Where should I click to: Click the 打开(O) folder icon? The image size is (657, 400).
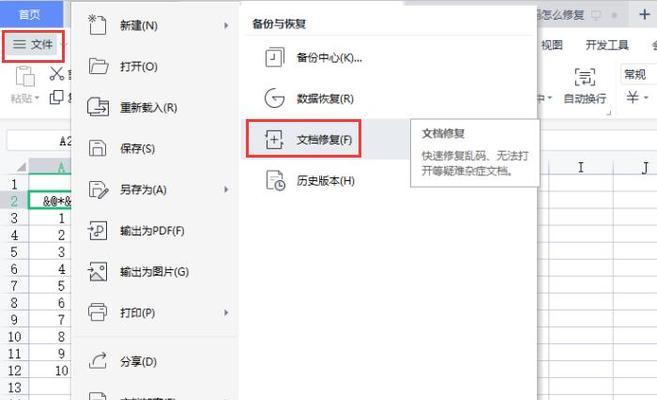pyautogui.click(x=98, y=66)
